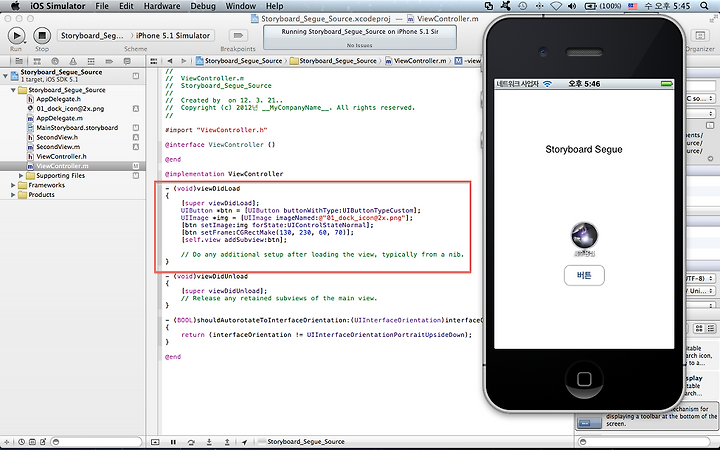Click the add file plus button in navigator footer

coord(6,442)
